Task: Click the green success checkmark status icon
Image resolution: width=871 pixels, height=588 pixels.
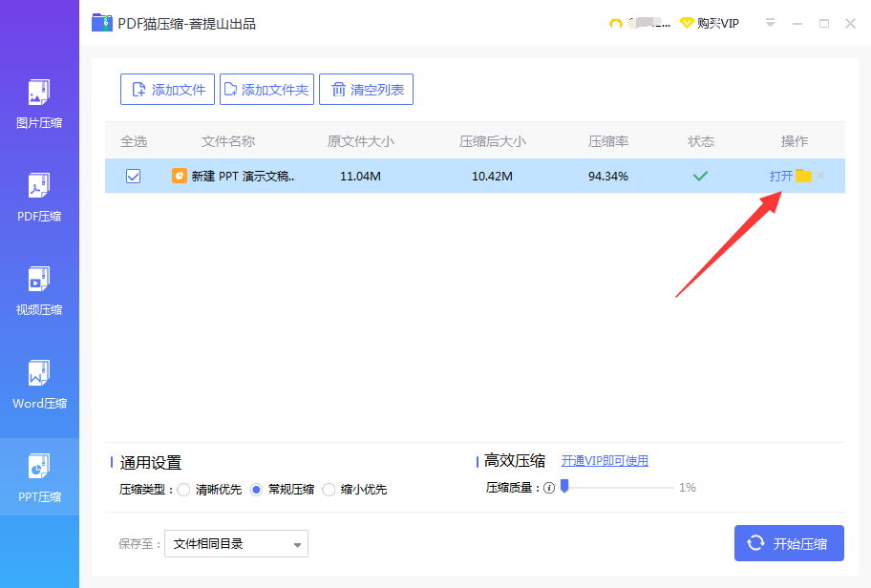Action: pyautogui.click(x=700, y=176)
